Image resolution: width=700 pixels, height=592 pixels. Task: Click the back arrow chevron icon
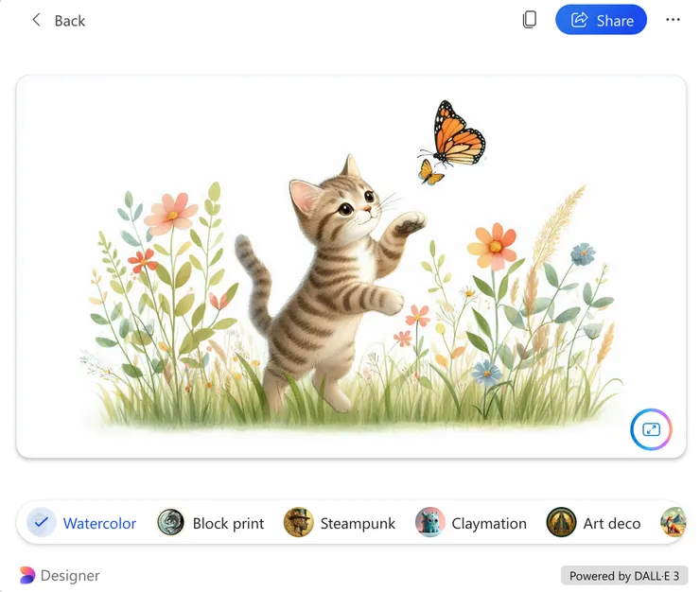tap(37, 20)
